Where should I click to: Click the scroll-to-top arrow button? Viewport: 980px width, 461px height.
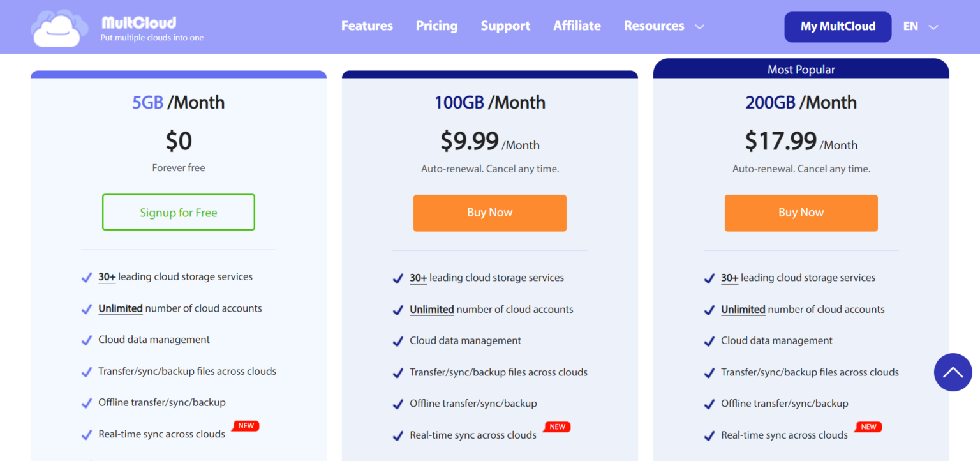953,372
